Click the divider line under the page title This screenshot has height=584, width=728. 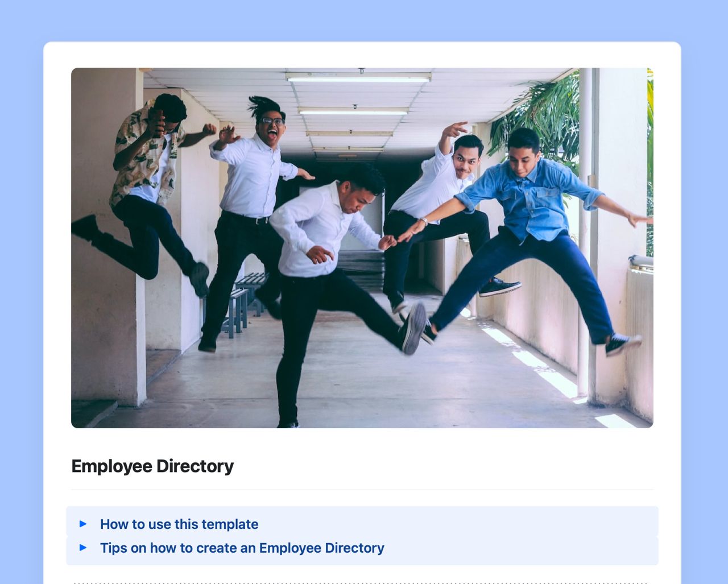pos(362,488)
